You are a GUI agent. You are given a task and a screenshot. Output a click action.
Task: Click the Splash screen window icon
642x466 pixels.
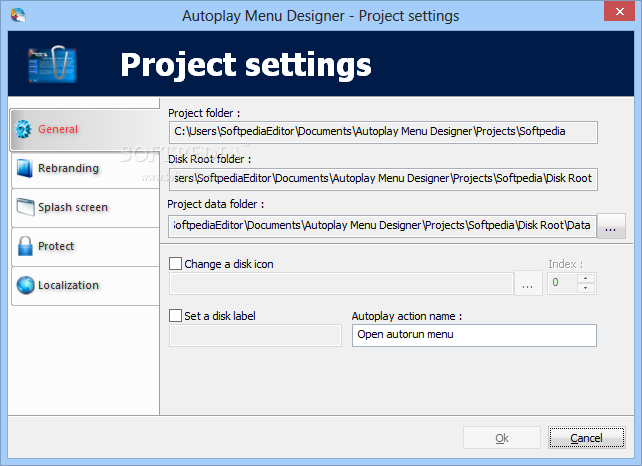pyautogui.click(x=25, y=207)
